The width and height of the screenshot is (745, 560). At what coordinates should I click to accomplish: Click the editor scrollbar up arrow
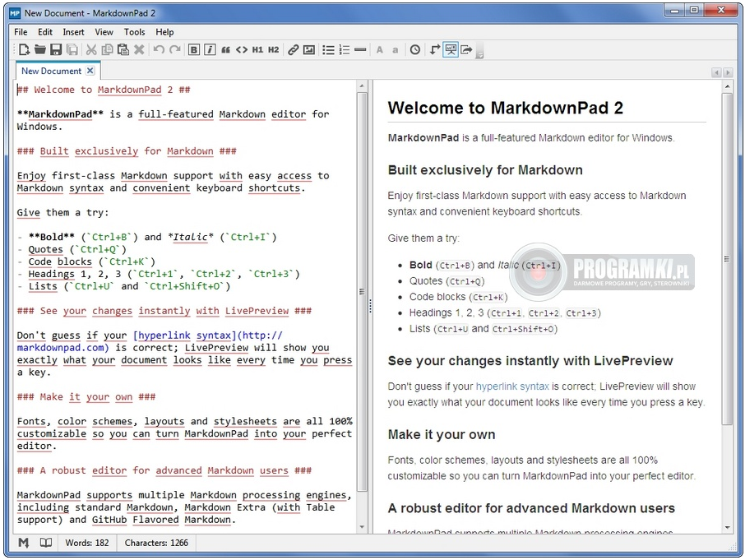pos(362,86)
